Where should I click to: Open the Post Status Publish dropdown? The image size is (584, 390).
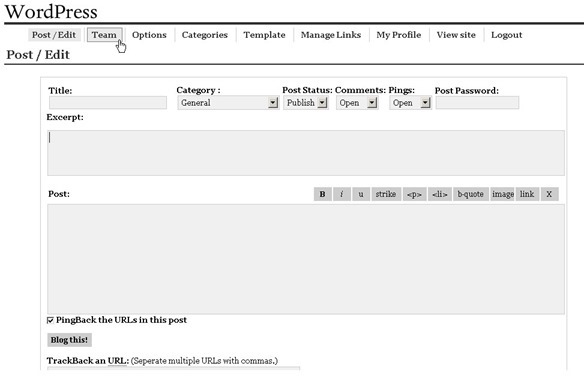pos(305,103)
